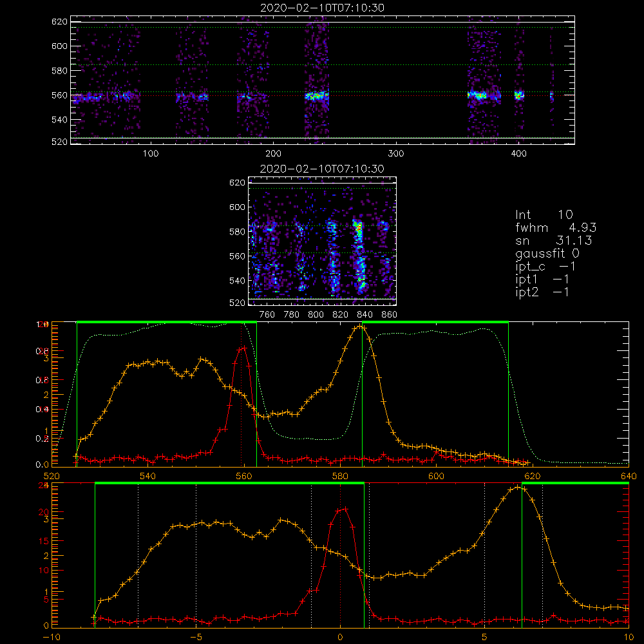
Task: Click the orange curve peak in bottom plot
Action: pyautogui.click(x=518, y=487)
